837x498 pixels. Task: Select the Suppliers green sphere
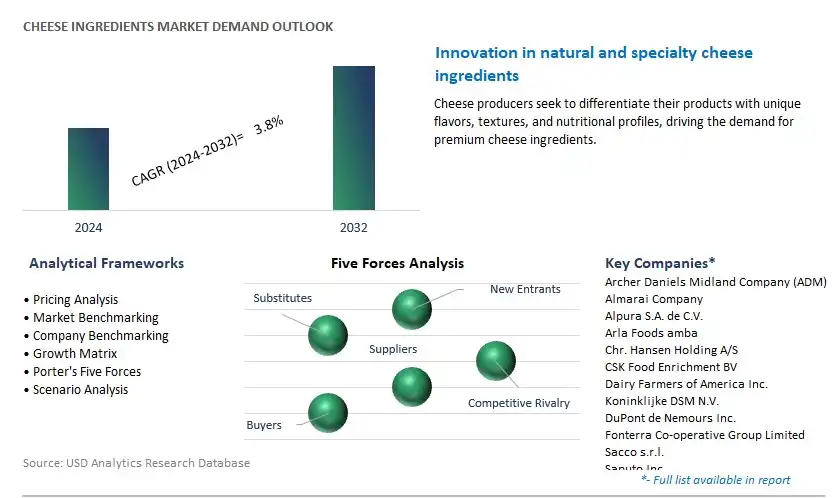coord(412,387)
